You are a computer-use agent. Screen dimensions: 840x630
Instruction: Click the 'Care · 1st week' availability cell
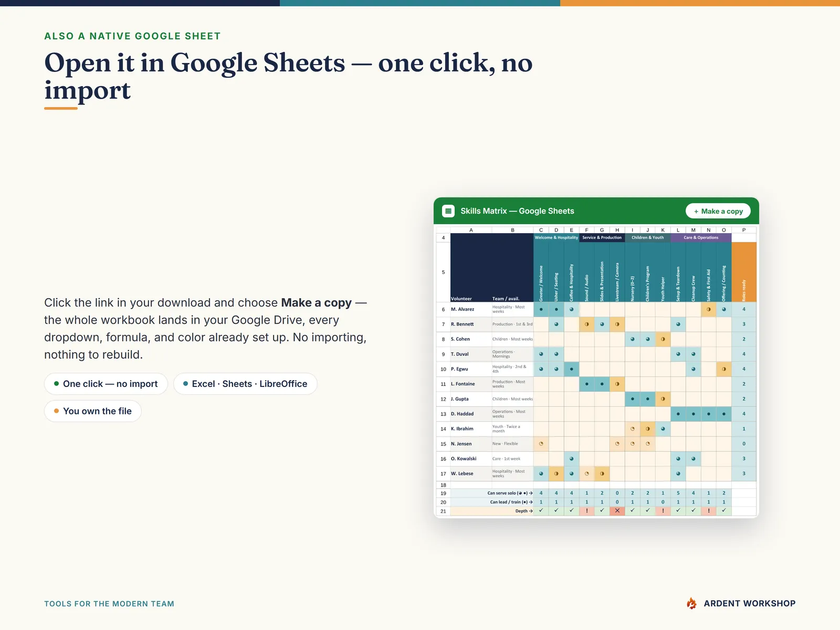pyautogui.click(x=512, y=459)
